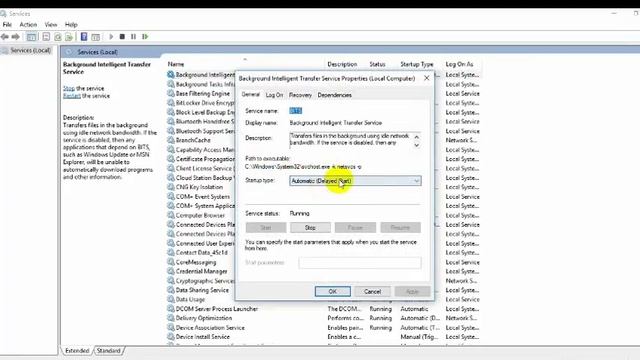Select the Device Install Service gear icon
640x360 pixels.
[x=171, y=337]
